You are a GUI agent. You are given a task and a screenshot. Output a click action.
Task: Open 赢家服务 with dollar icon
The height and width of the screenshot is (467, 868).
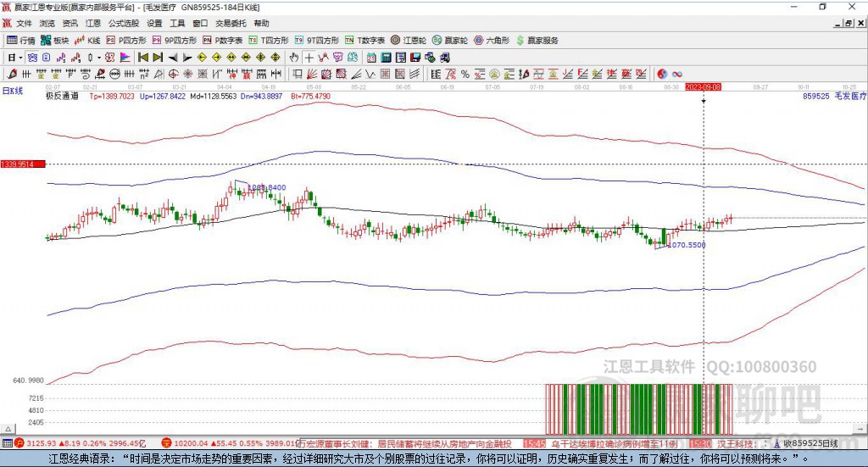(x=537, y=41)
